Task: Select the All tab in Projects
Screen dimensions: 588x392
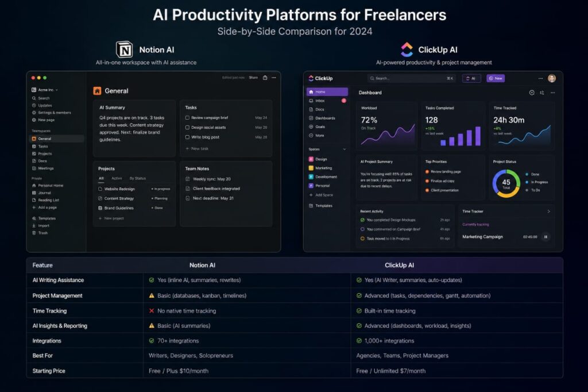Action: (101, 178)
